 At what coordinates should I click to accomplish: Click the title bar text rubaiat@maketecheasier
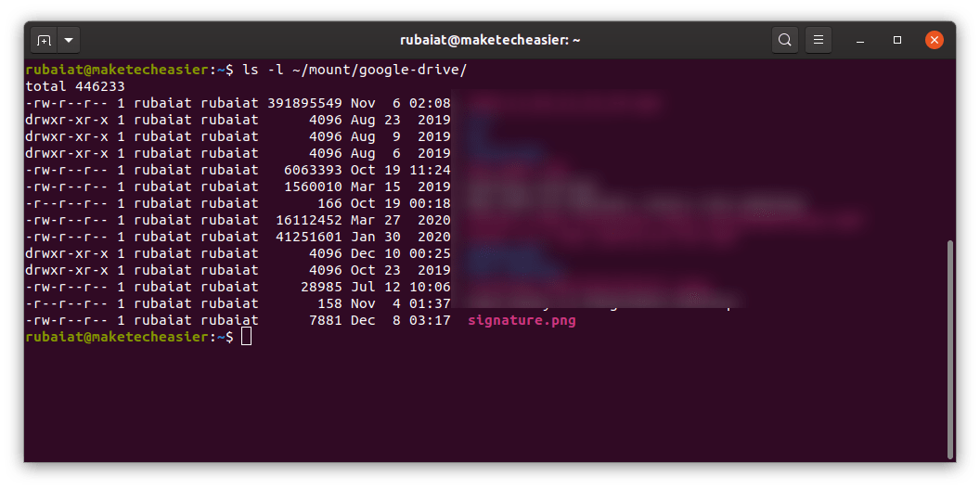[491, 41]
